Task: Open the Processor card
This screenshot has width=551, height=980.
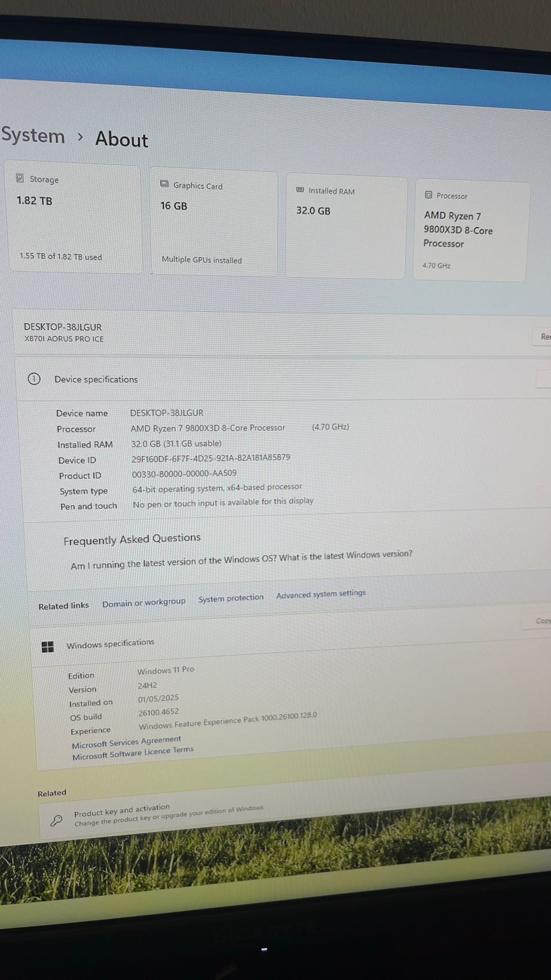Action: [471, 231]
